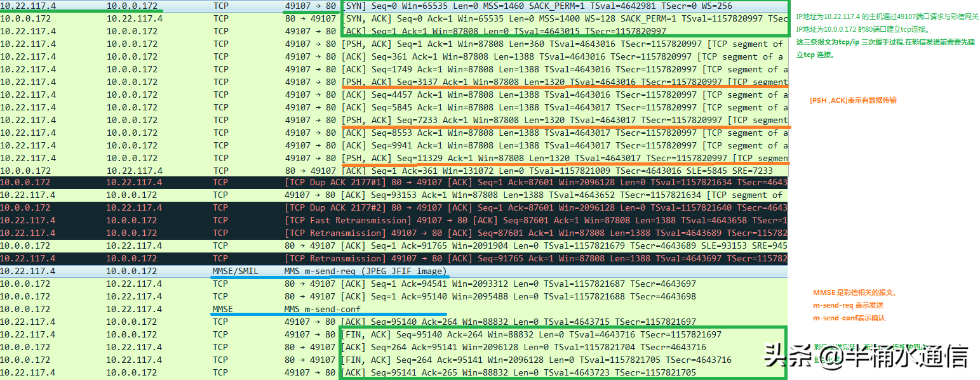Select the [PSH, ACK] Seq=1 Len=360 packet
This screenshot has height=380, width=980.
(394, 44)
